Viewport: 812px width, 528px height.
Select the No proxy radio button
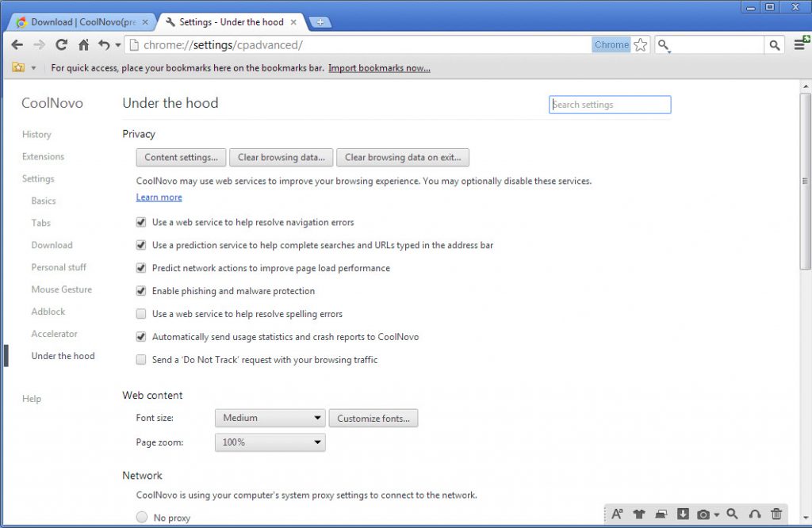point(141,517)
